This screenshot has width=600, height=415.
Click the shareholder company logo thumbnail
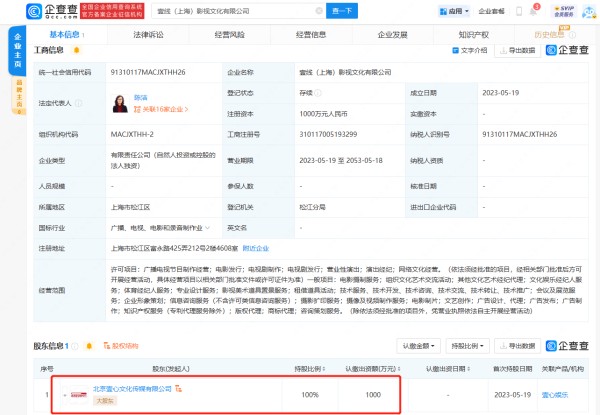click(x=79, y=395)
